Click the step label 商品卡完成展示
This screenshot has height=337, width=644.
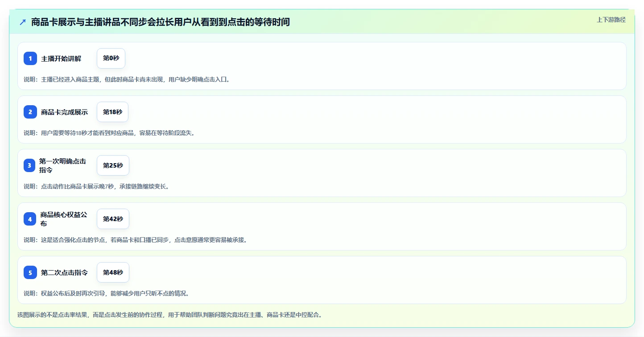[64, 112]
